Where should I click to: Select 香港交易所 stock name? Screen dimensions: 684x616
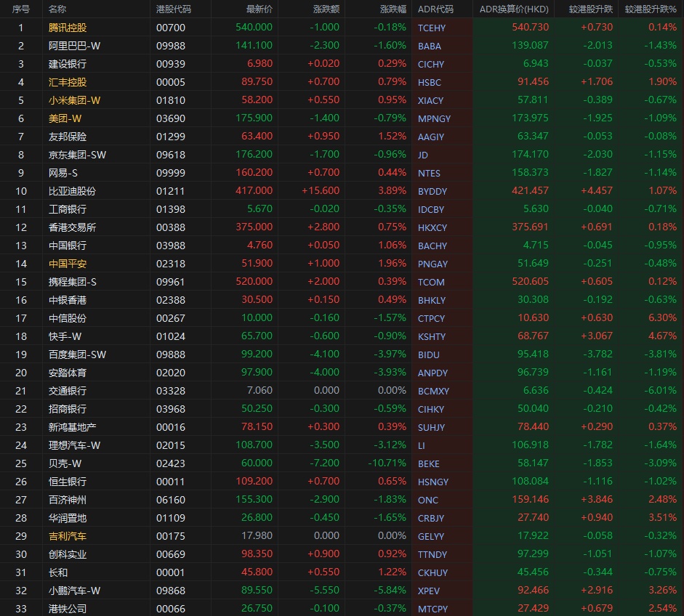click(x=72, y=227)
